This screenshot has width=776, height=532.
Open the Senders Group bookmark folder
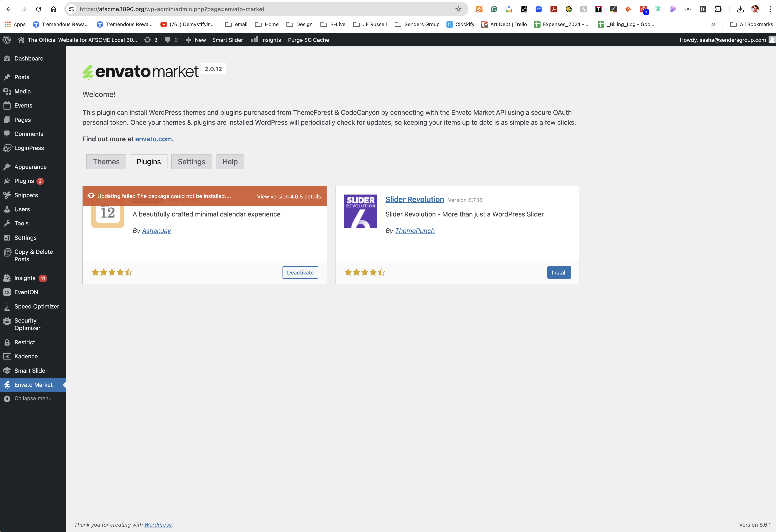(417, 24)
